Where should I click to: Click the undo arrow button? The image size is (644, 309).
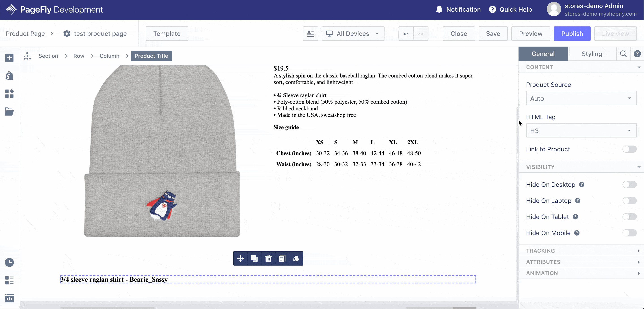(x=406, y=34)
